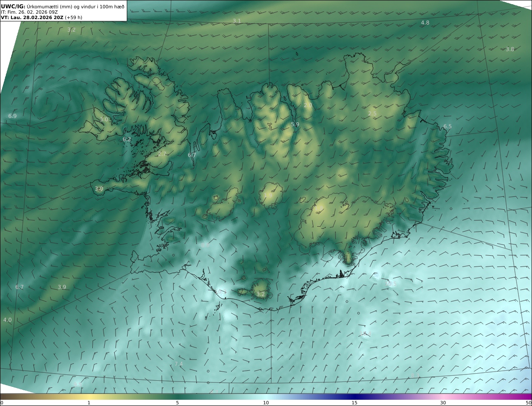Viewport: 532px width, 406px height.
Task: Click the 5.9 precipitation value
Action: tap(295, 124)
